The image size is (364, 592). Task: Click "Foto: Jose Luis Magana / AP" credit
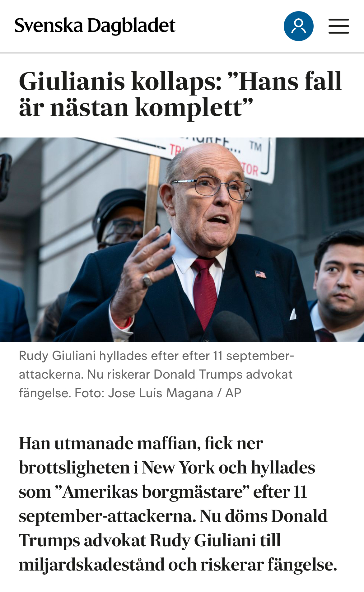click(x=158, y=393)
